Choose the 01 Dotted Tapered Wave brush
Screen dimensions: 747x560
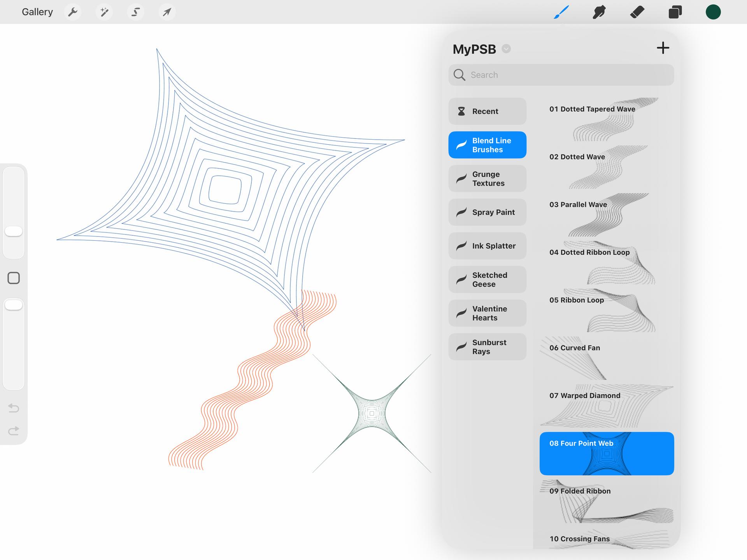point(607,119)
